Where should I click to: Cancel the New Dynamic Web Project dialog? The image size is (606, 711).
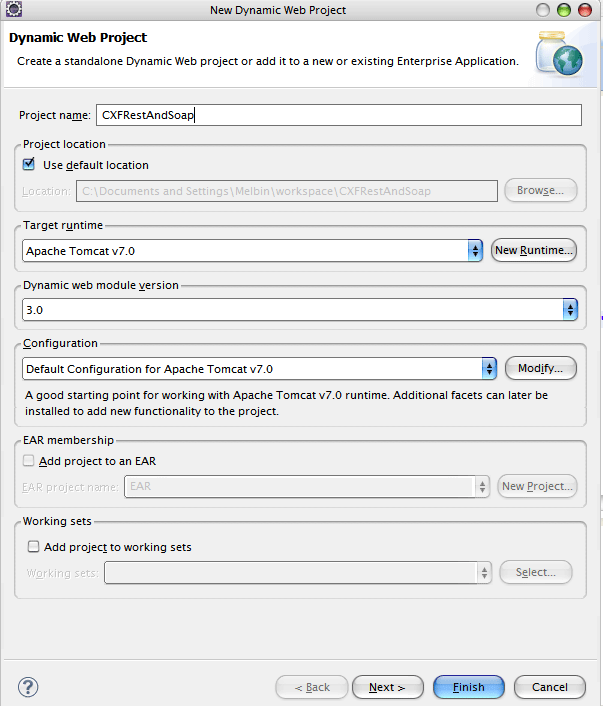pos(550,687)
